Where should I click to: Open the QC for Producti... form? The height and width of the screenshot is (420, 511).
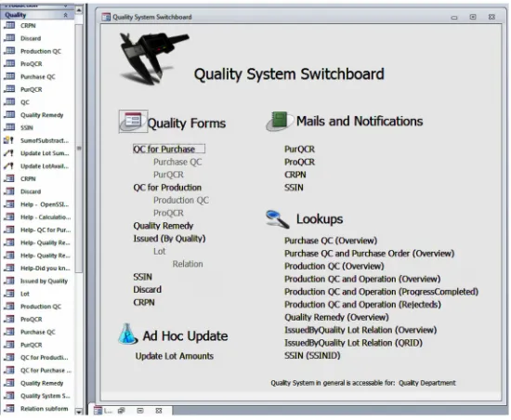click(x=45, y=358)
